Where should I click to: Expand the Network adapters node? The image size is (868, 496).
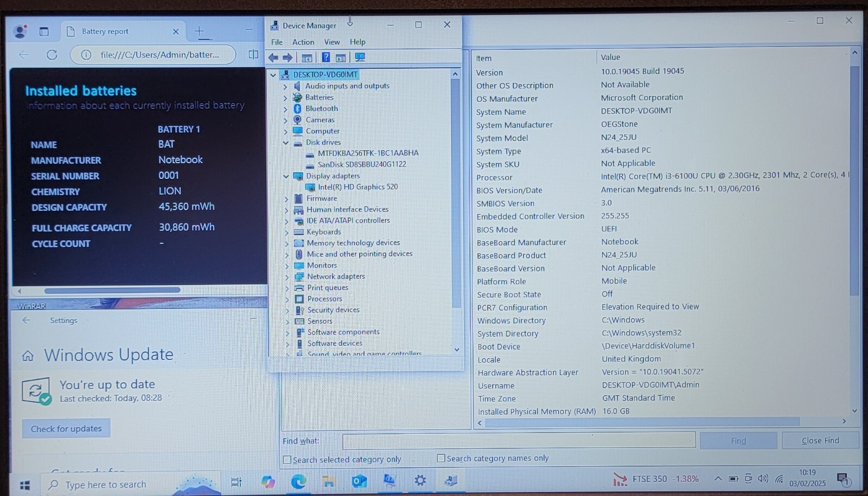pos(287,277)
